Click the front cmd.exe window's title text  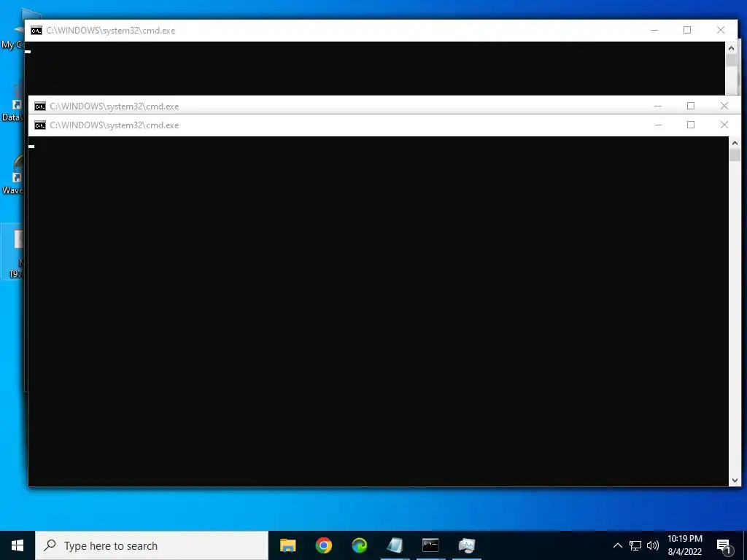115,125
